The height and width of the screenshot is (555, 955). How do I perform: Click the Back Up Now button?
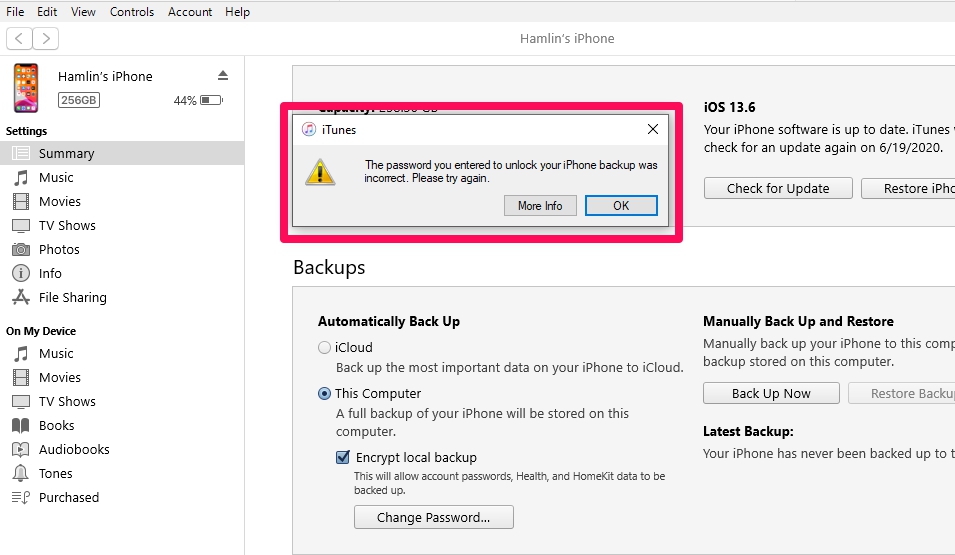pyautogui.click(x=771, y=394)
